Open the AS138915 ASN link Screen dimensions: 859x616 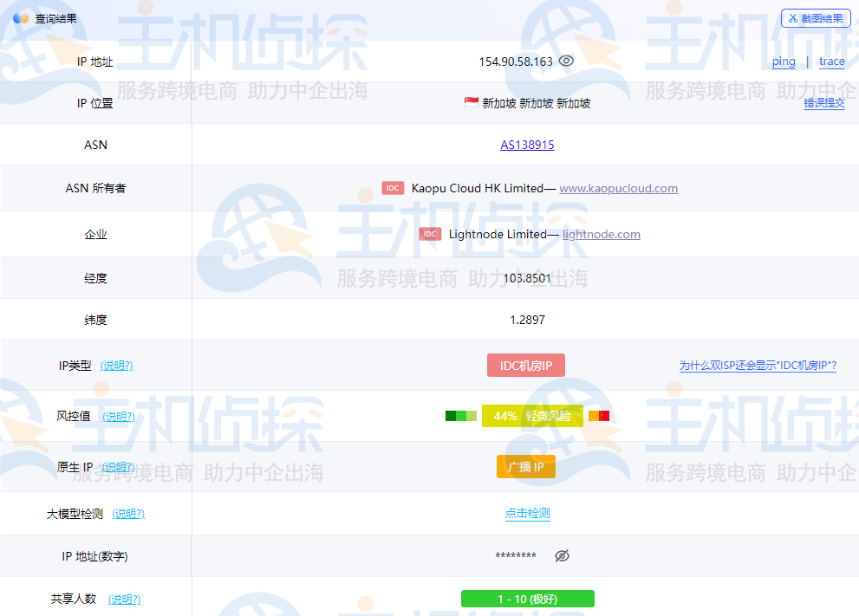coord(527,145)
